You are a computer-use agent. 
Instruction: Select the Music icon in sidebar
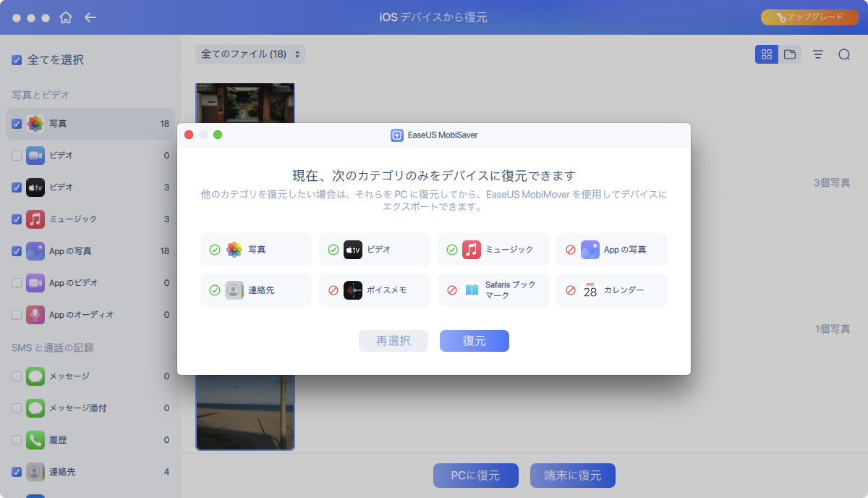point(35,219)
